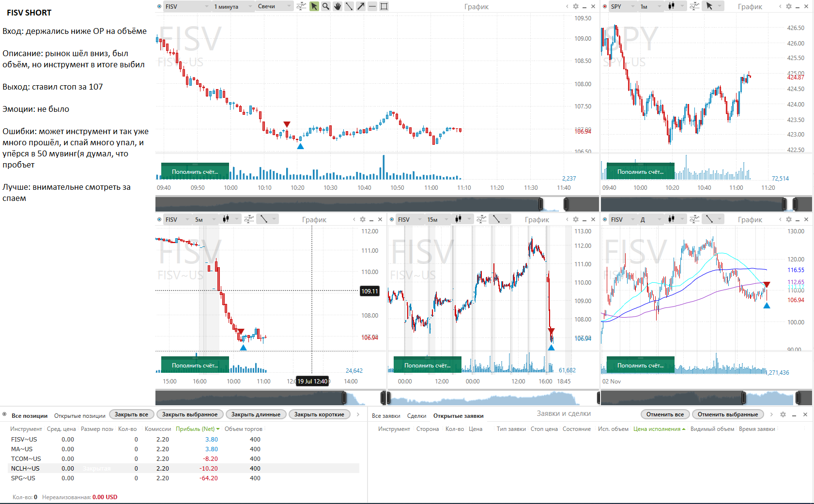The image size is (814, 504).
Task: Select the SPG~US position row
Action: 184,478
